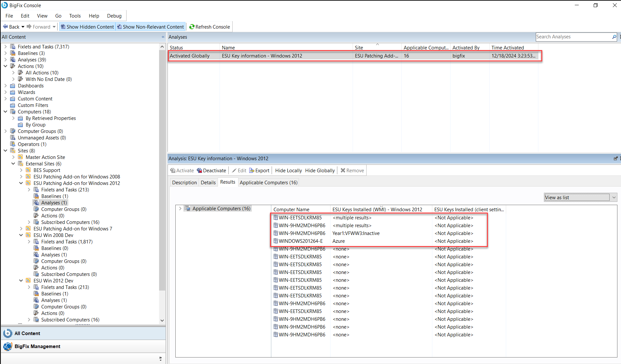Click the BigFix Management domain icon
Image resolution: width=621 pixels, height=364 pixels.
click(7, 346)
